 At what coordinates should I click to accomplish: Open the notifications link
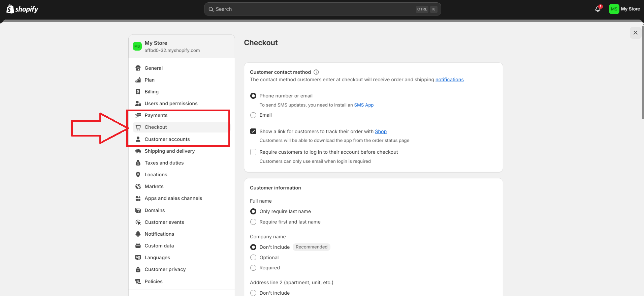point(449,80)
